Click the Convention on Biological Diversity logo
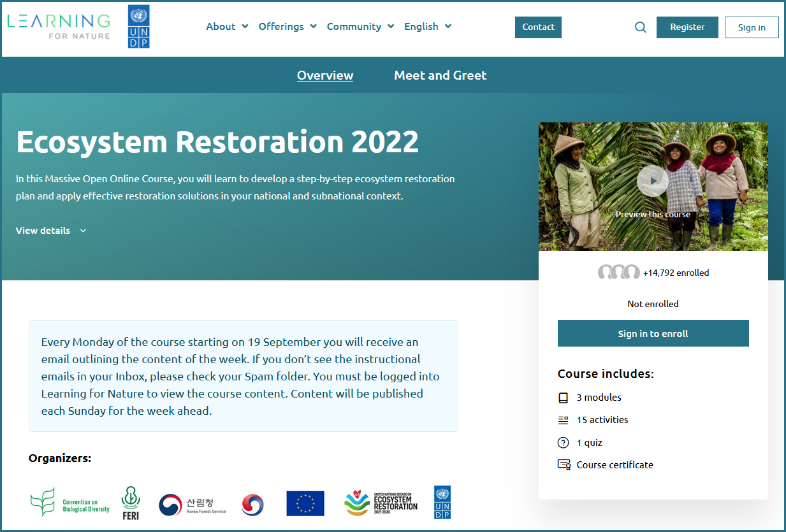 tap(70, 503)
